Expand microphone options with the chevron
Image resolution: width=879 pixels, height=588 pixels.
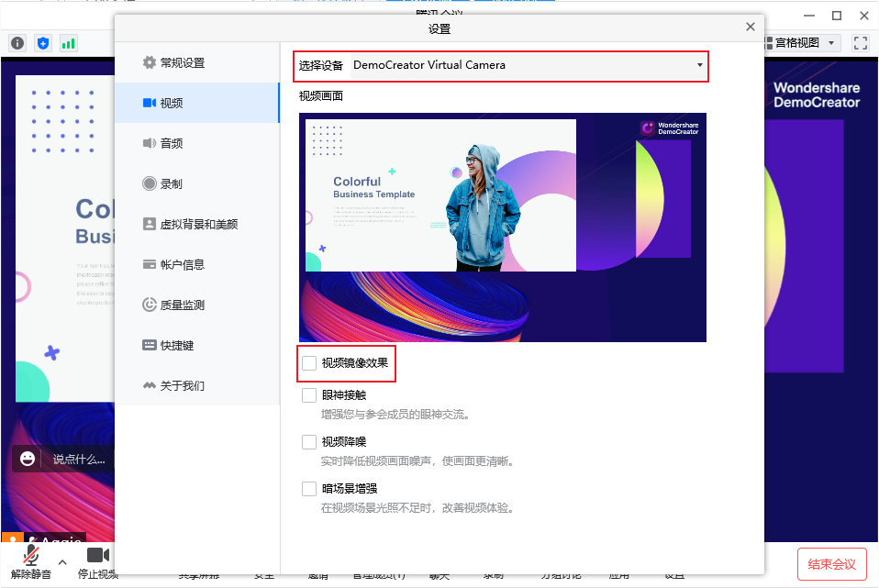tap(62, 564)
